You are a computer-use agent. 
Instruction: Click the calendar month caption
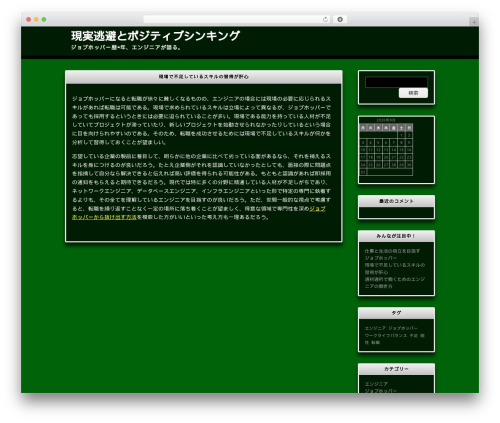(x=386, y=120)
